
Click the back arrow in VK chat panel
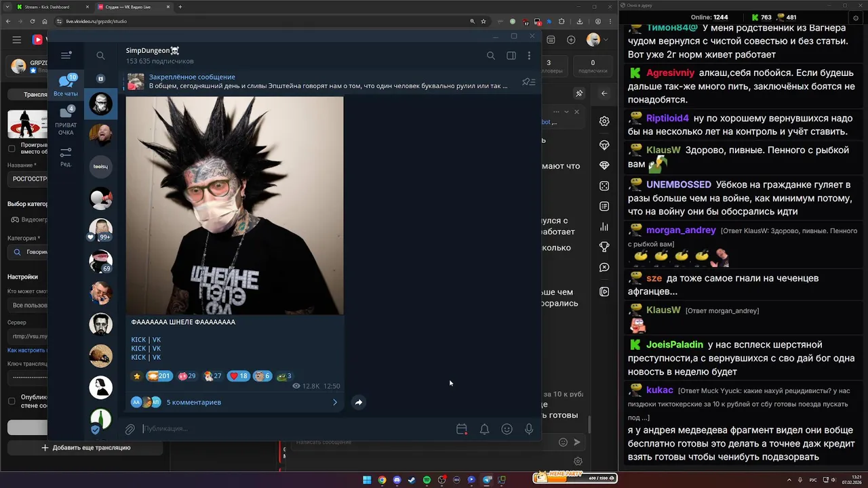pyautogui.click(x=604, y=94)
